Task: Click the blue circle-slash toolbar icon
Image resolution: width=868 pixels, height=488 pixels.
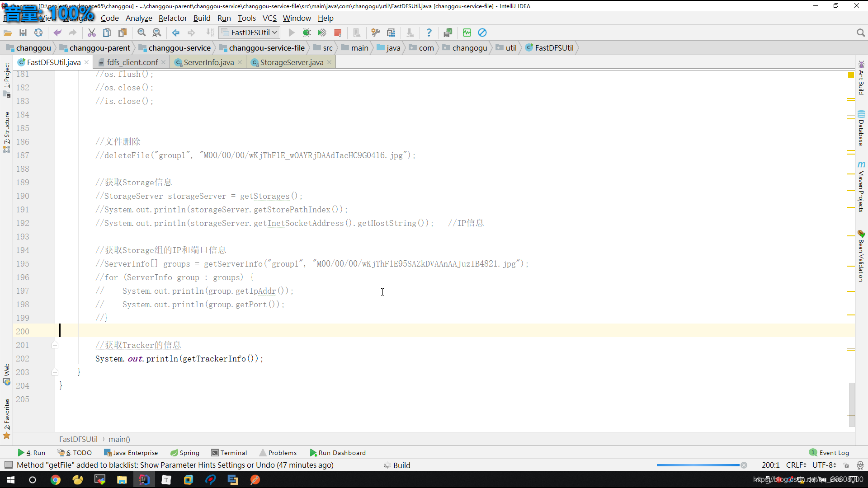Action: pyautogui.click(x=482, y=33)
